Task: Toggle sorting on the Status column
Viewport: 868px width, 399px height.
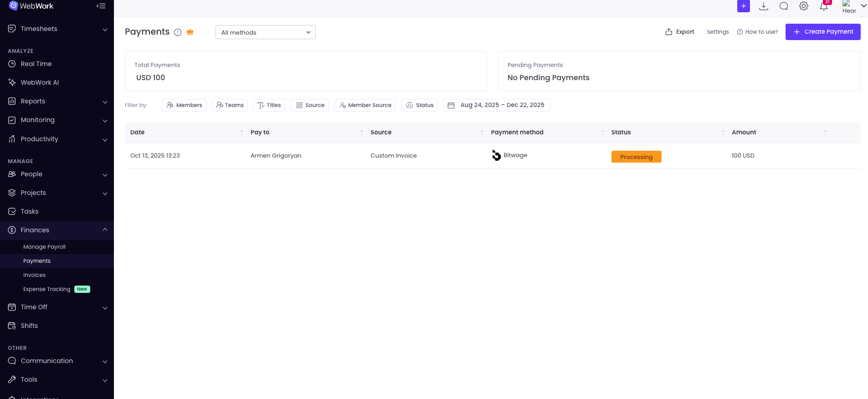Action: pos(723,133)
